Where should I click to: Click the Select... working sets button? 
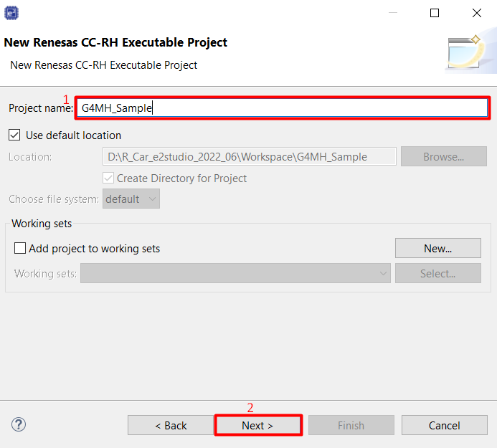pos(437,273)
